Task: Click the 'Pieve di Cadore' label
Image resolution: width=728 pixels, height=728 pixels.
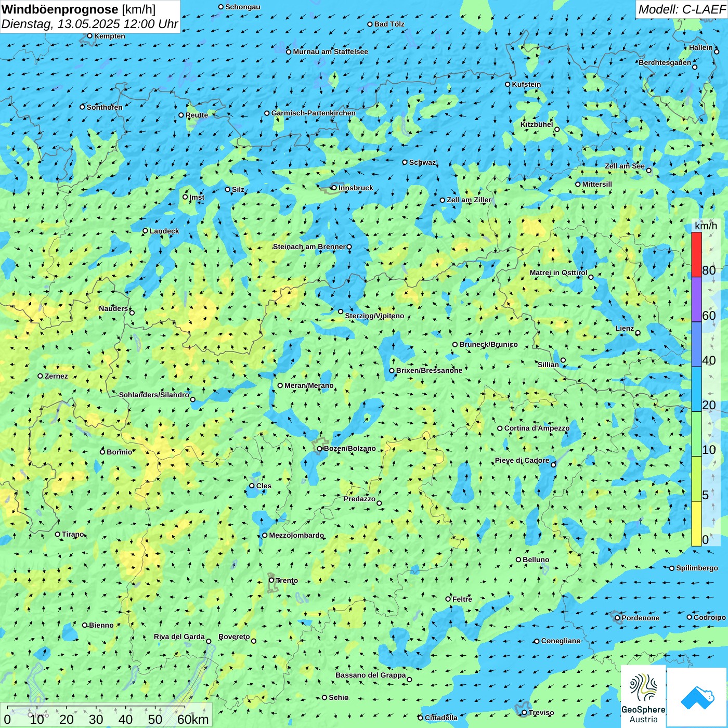Action: point(522,460)
